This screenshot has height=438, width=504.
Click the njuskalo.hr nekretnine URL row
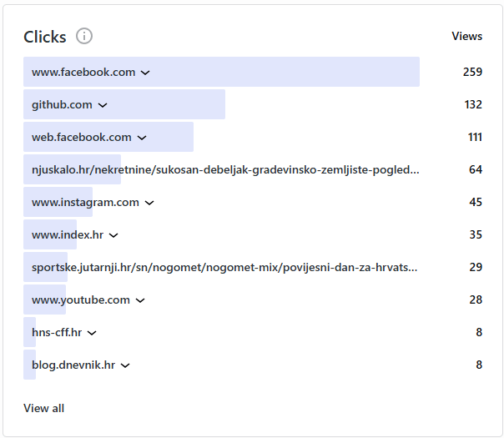tap(225, 170)
